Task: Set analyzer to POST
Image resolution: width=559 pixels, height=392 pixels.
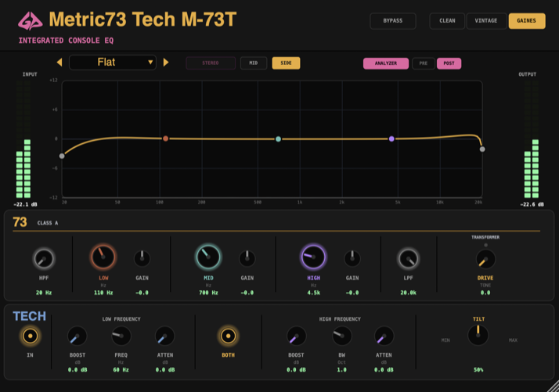Action: 449,63
